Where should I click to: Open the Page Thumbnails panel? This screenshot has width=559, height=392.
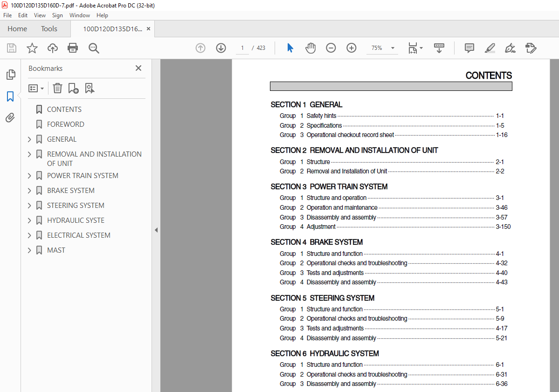click(x=11, y=75)
